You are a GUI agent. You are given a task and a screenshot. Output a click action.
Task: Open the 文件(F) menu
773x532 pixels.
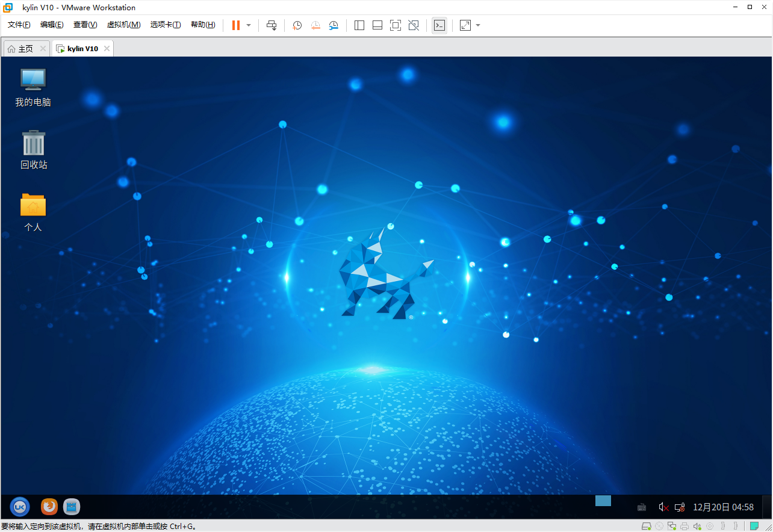point(19,25)
